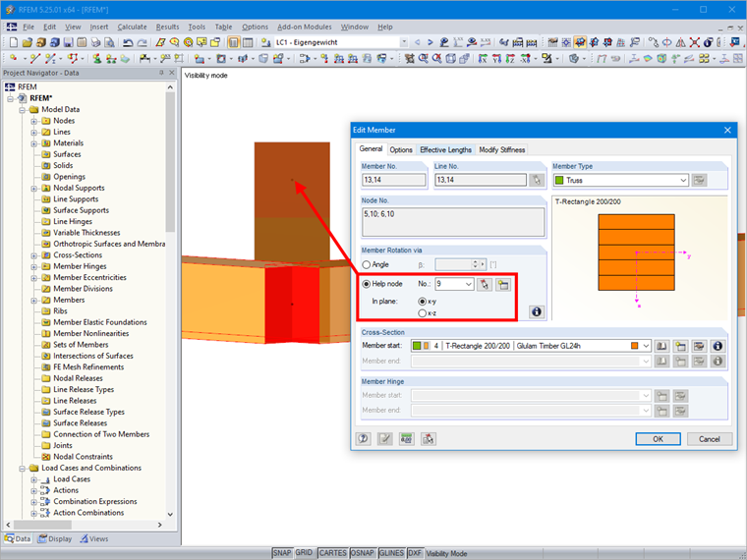
Task: Open Add-on Modules menu
Action: point(305,28)
